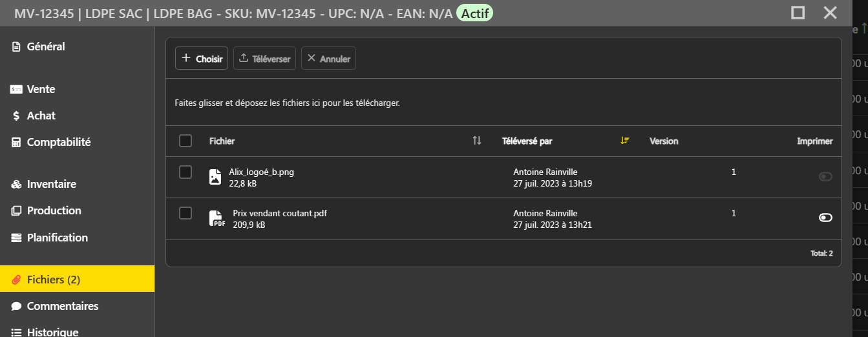Click the speech bubble Commentaires icon

tap(17, 306)
